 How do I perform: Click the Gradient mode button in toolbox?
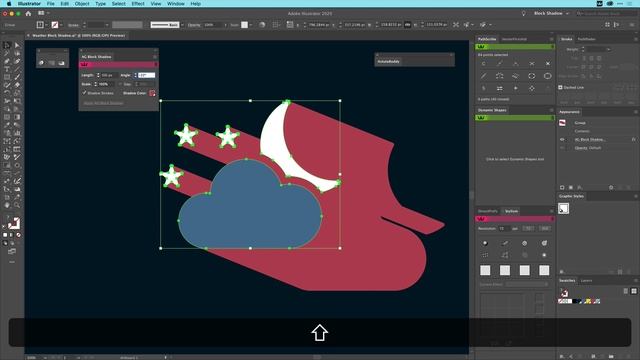pyautogui.click(x=11, y=235)
